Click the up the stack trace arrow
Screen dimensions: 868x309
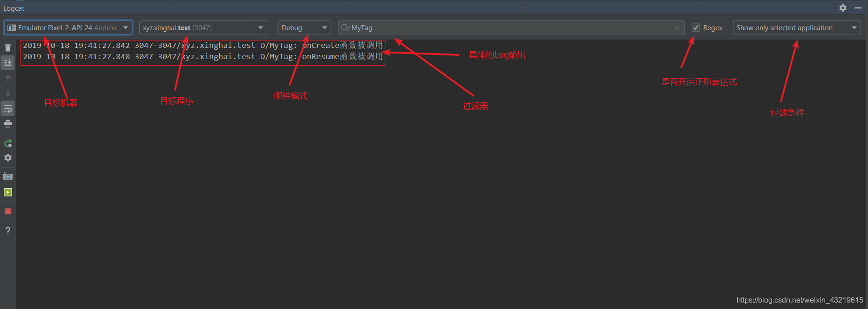click(8, 78)
